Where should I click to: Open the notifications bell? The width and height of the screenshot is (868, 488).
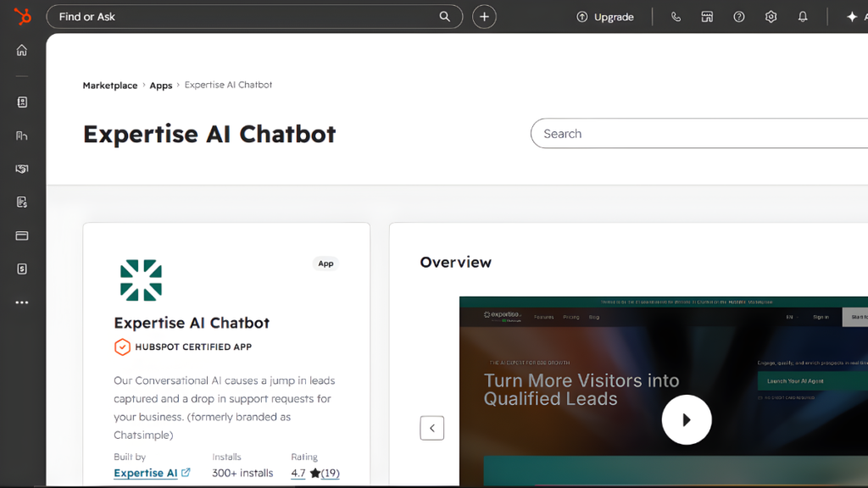(x=803, y=17)
